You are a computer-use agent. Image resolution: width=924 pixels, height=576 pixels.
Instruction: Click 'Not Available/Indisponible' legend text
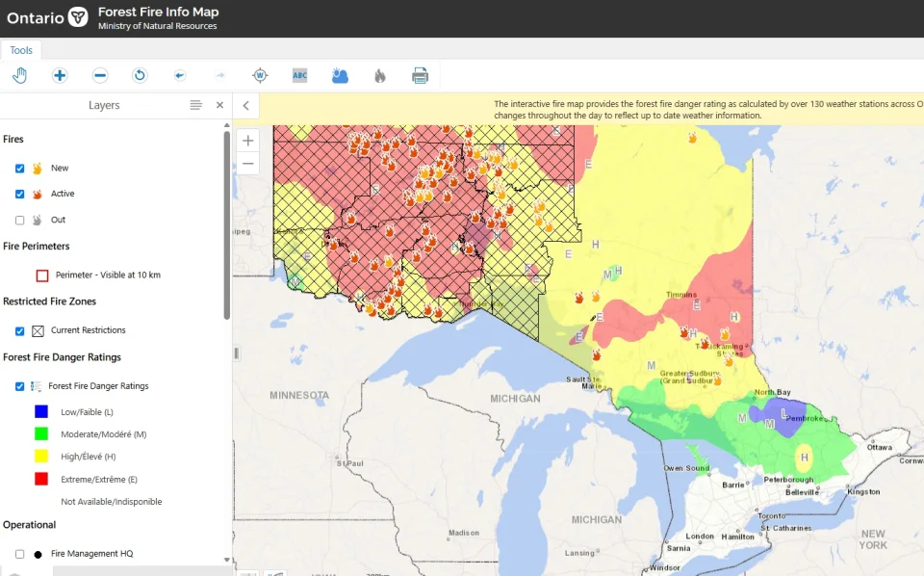click(112, 502)
